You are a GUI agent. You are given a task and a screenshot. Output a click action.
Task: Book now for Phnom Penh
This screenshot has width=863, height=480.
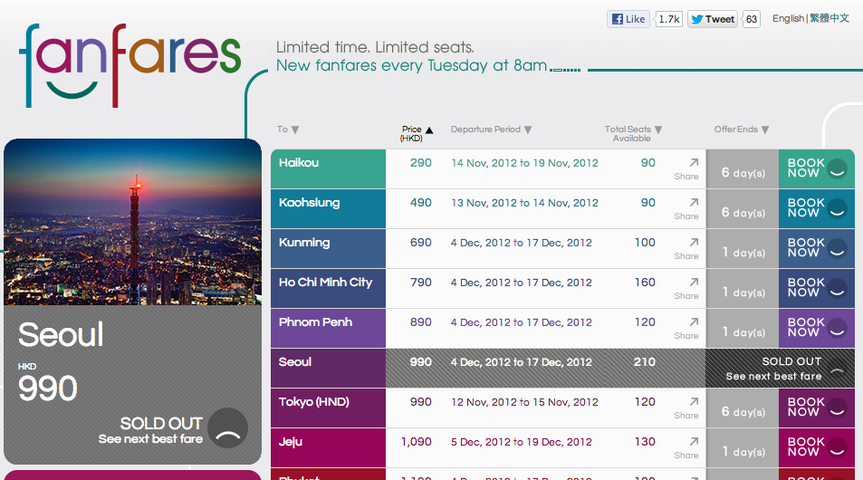pyautogui.click(x=817, y=328)
